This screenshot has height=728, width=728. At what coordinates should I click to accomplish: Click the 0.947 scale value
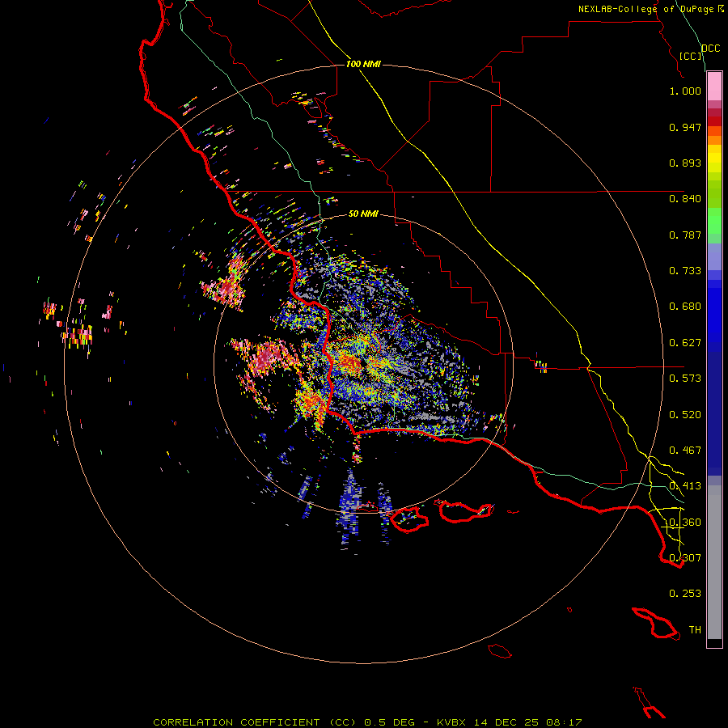tap(685, 127)
